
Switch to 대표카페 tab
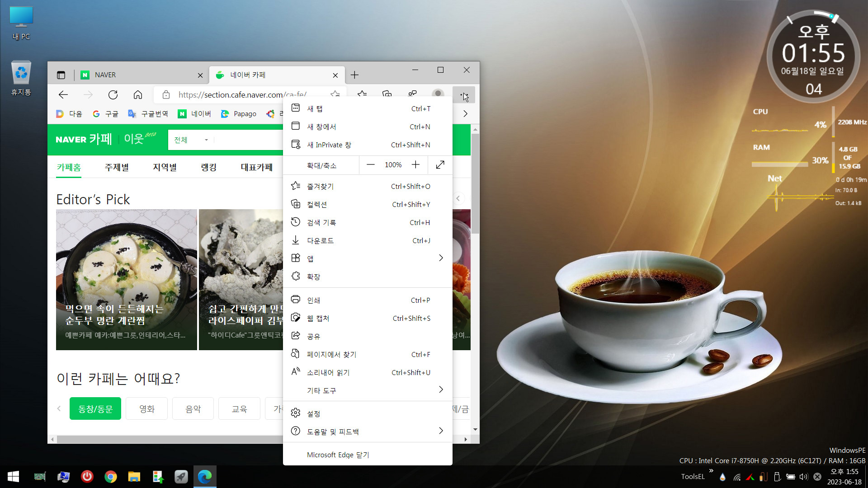click(256, 167)
